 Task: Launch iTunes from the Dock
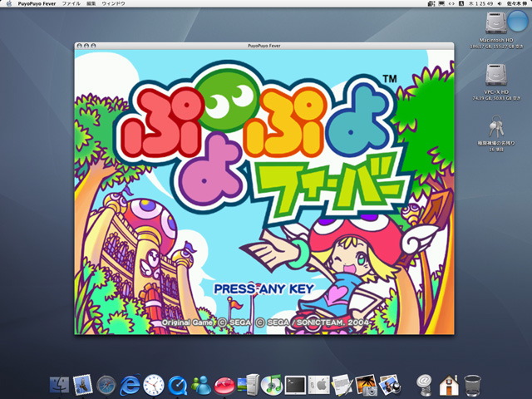point(272,385)
